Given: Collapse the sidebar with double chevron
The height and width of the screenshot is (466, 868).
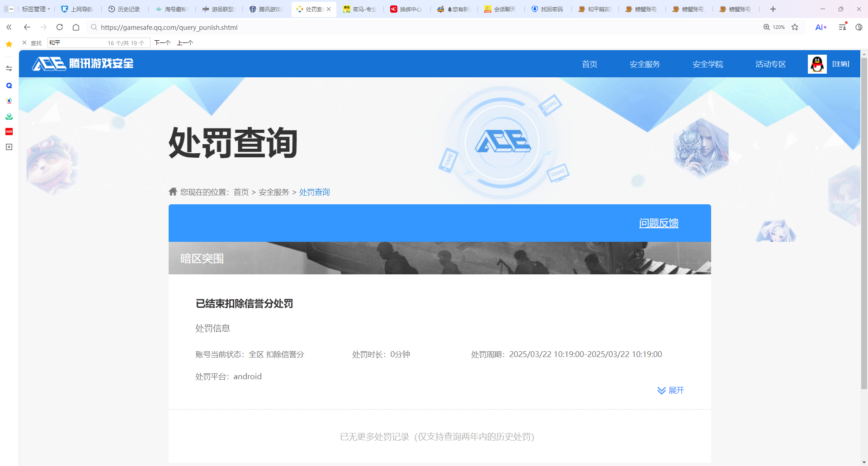Looking at the screenshot, I should tap(9, 27).
